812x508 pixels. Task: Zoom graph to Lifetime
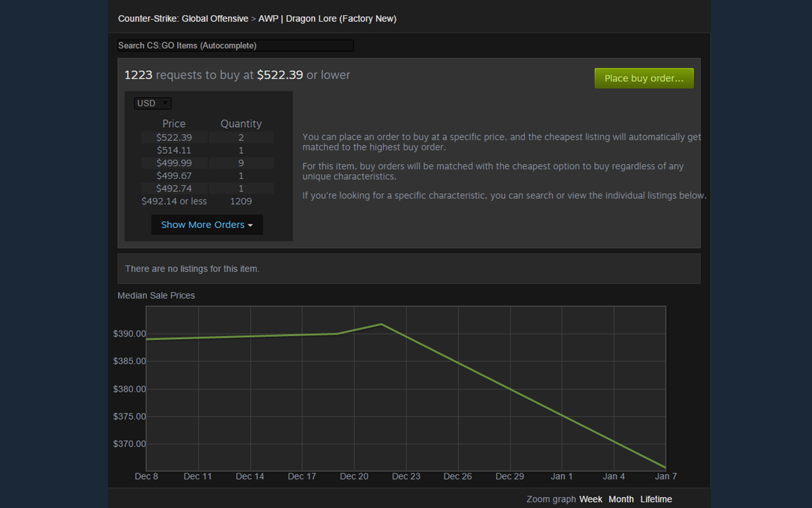pos(656,499)
